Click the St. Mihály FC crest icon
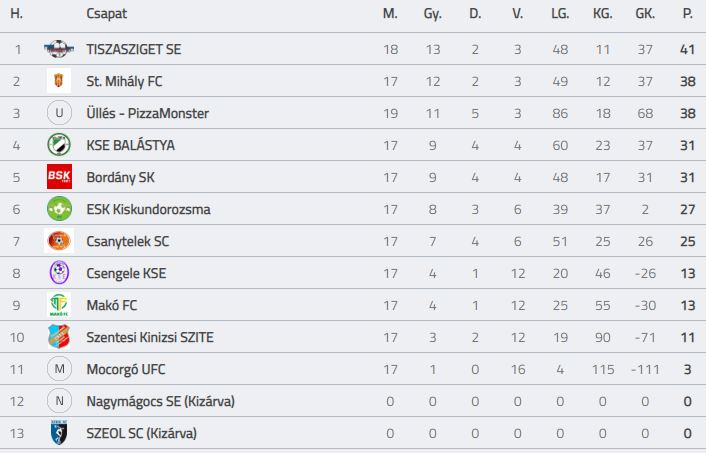Image resolution: width=706 pixels, height=453 pixels. point(59,81)
